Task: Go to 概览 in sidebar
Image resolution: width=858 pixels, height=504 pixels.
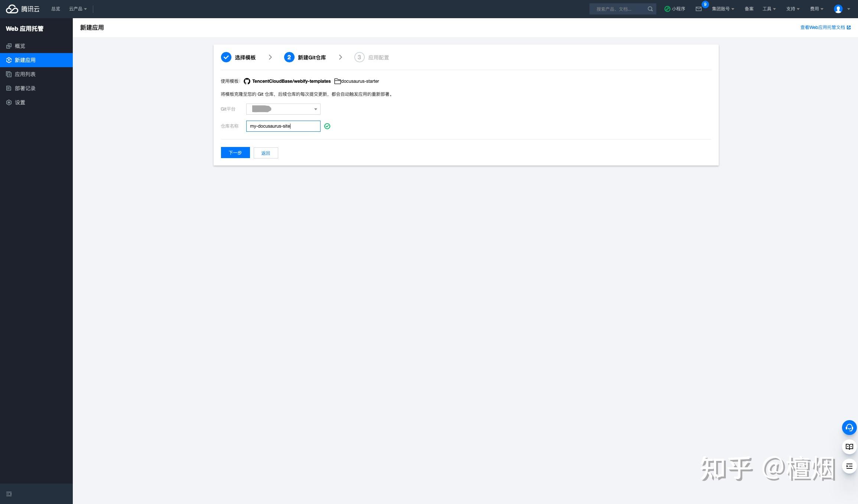Action: click(36, 46)
